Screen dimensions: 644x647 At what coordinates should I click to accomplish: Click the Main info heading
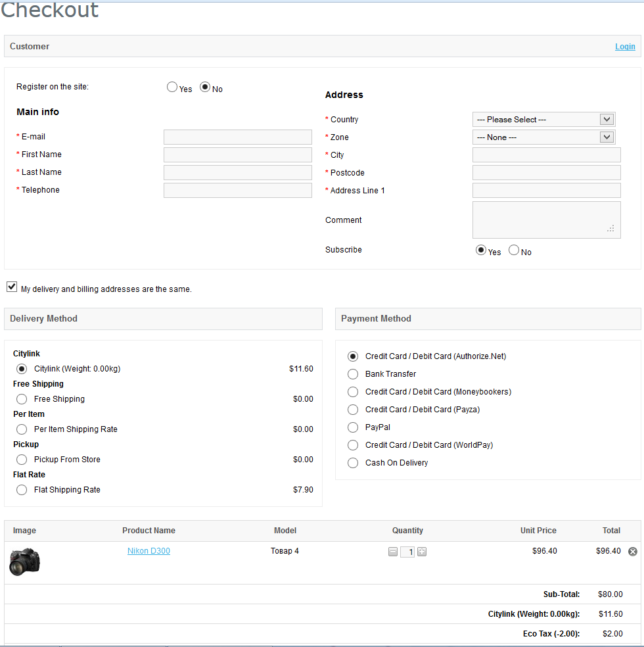coord(37,112)
